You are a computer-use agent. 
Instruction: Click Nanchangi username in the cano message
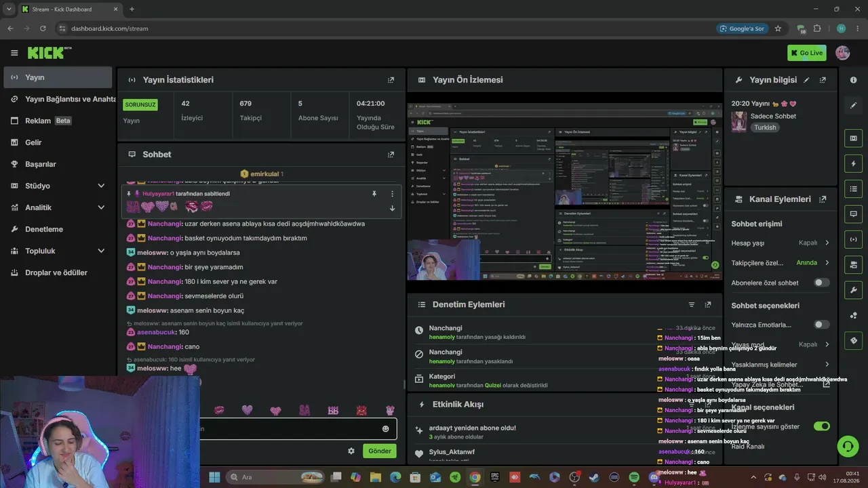[x=165, y=347]
